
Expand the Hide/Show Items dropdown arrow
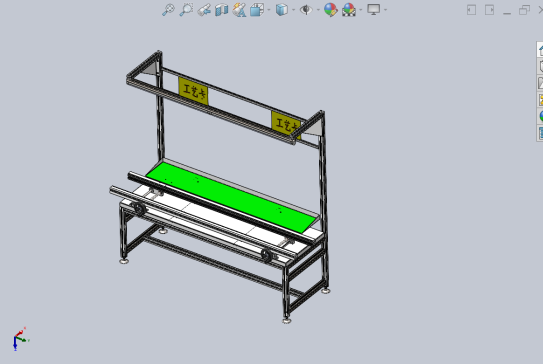tap(318, 10)
